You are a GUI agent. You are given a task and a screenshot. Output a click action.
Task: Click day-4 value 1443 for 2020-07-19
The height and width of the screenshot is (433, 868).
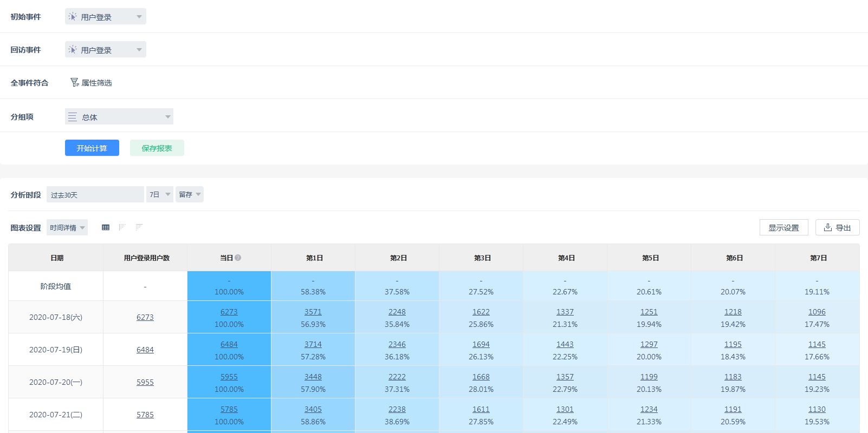(565, 344)
